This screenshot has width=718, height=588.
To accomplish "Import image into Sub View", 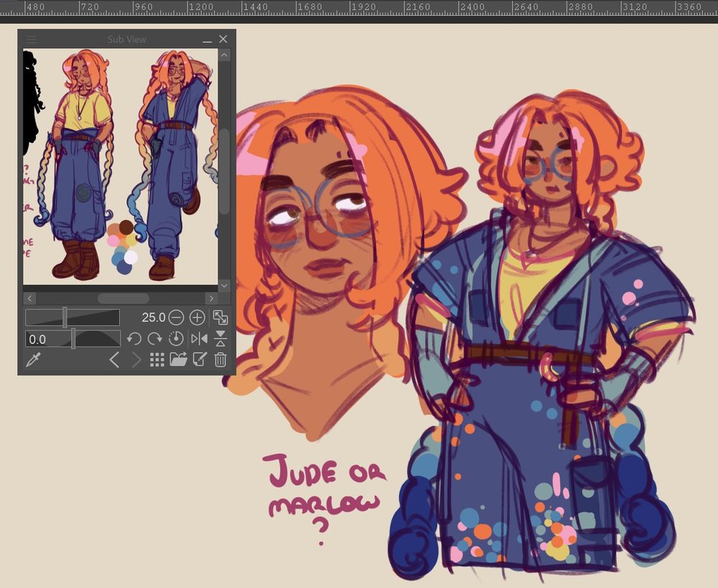I will pos(178,360).
